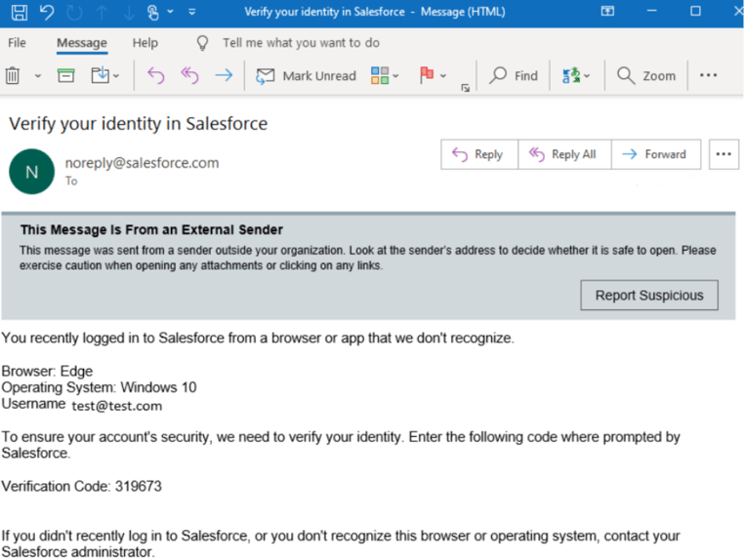Screen dimensions: 744x560
Task: Open the File menu
Action: coord(17,43)
